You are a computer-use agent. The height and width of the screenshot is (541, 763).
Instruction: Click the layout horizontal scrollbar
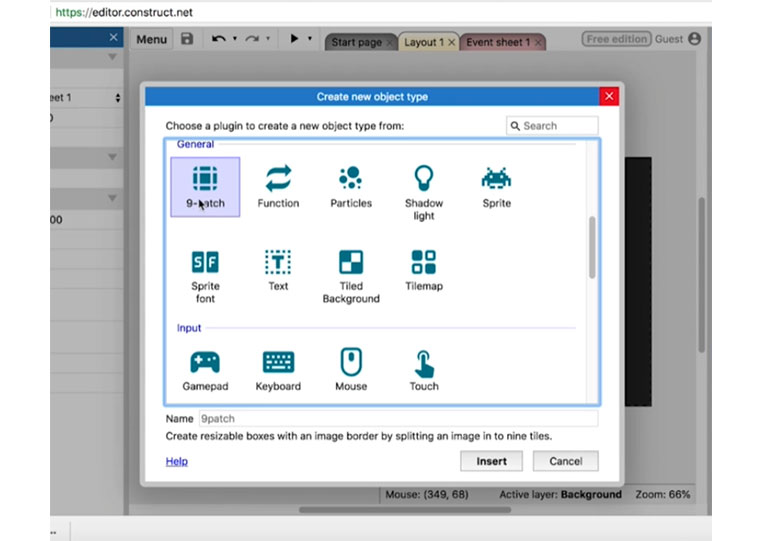405,510
